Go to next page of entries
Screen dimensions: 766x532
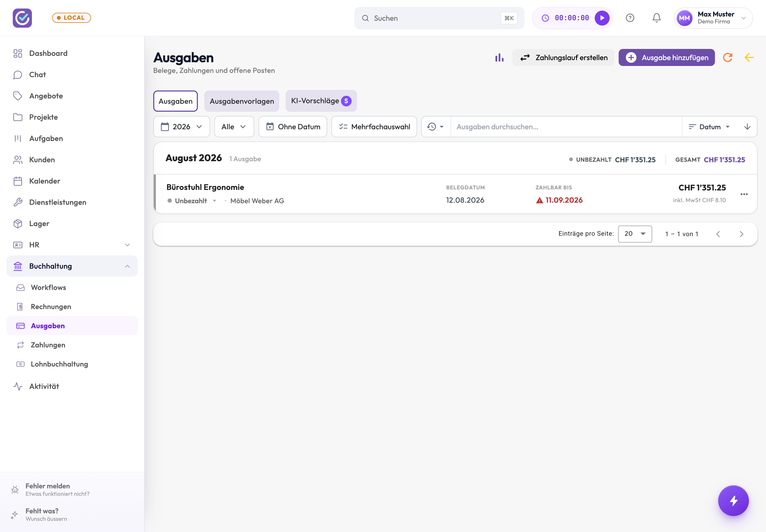click(x=741, y=234)
